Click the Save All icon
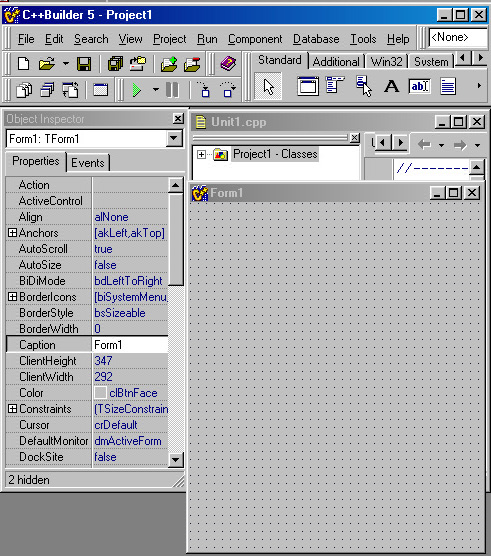 point(115,64)
